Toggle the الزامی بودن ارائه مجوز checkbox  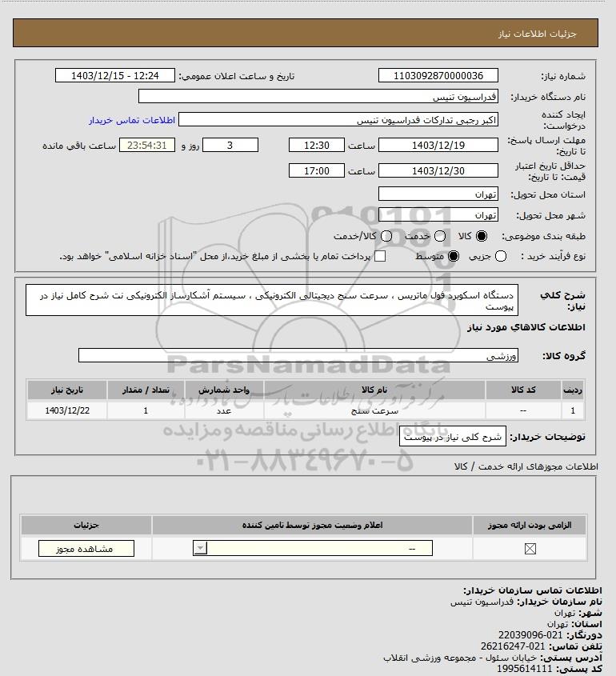(x=530, y=549)
